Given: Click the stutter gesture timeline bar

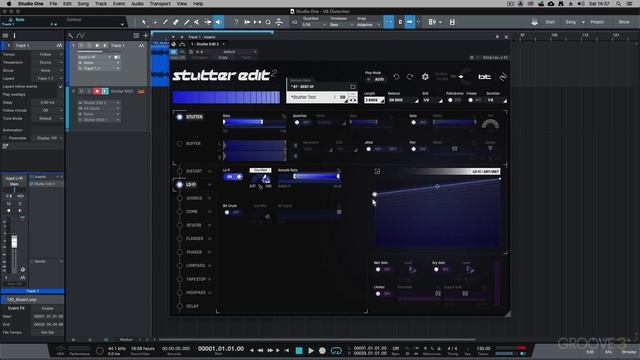Looking at the screenshot, I should [x=226, y=97].
